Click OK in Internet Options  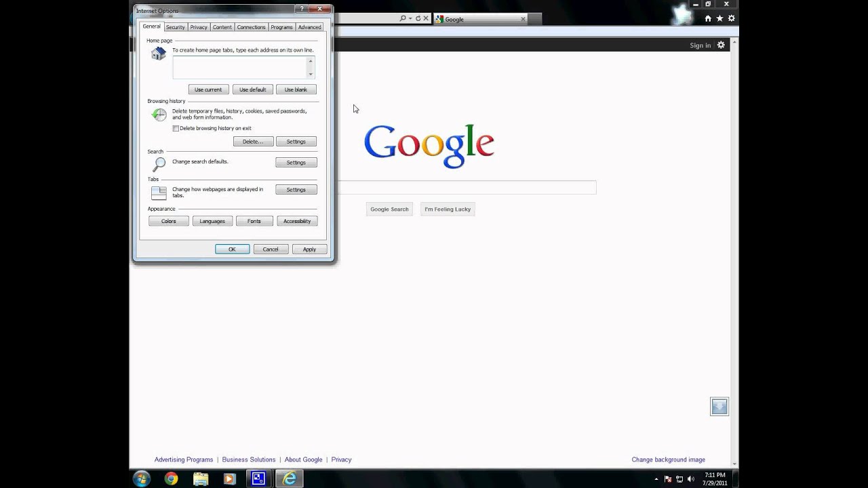tap(232, 249)
